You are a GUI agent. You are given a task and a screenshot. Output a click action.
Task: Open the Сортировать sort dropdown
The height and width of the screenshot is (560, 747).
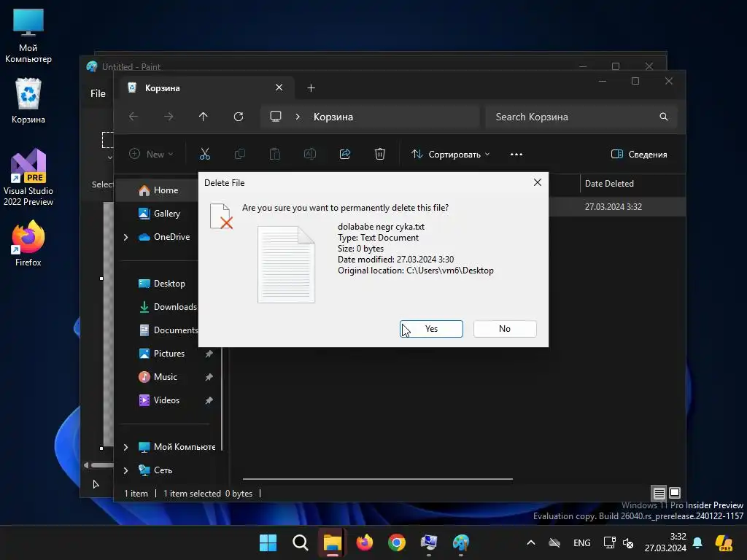click(x=450, y=155)
